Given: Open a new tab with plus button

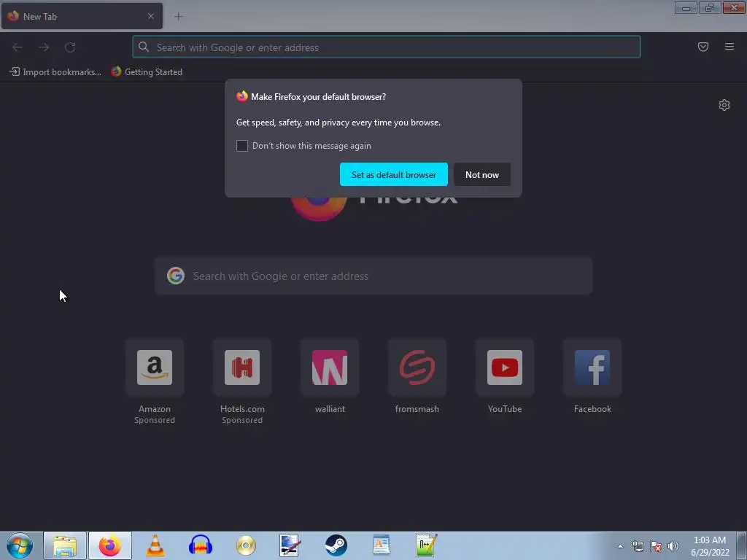Looking at the screenshot, I should (179, 17).
